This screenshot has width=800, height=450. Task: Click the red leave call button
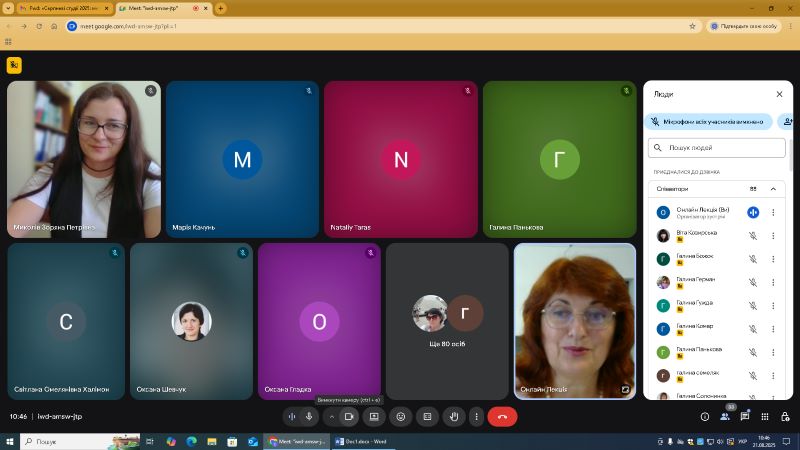point(502,416)
